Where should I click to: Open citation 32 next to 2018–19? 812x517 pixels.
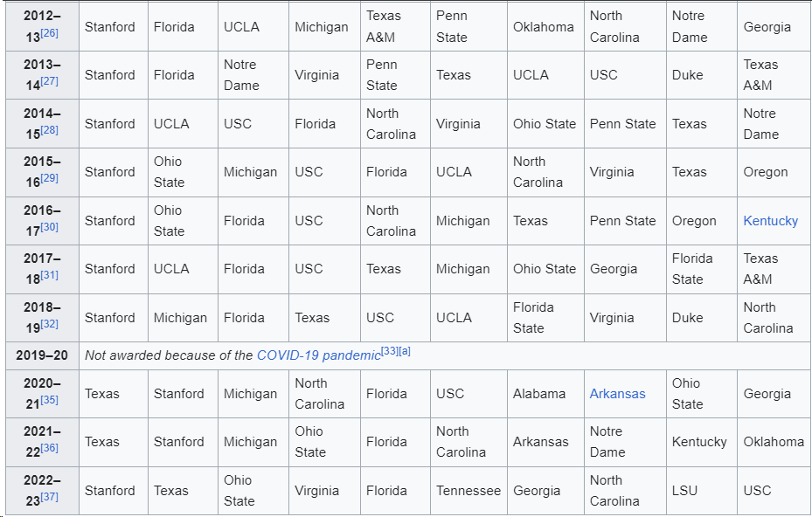49,325
